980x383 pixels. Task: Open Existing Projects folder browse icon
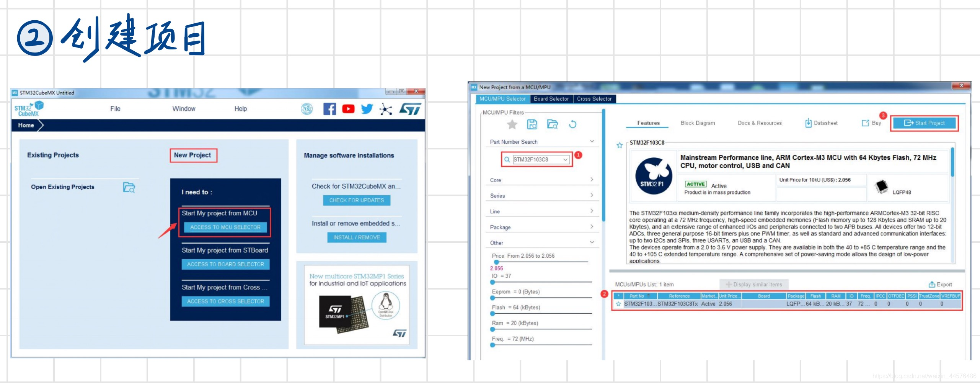[x=129, y=187]
